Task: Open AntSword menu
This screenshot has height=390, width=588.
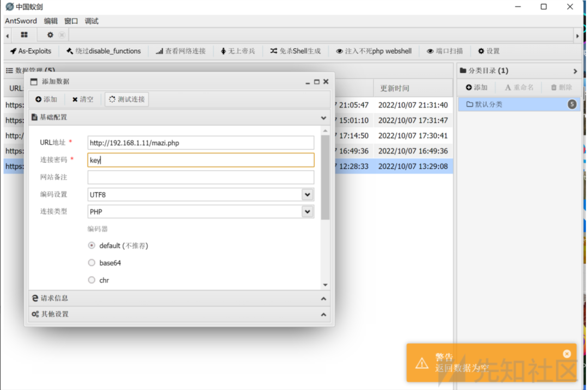Action: pos(21,21)
